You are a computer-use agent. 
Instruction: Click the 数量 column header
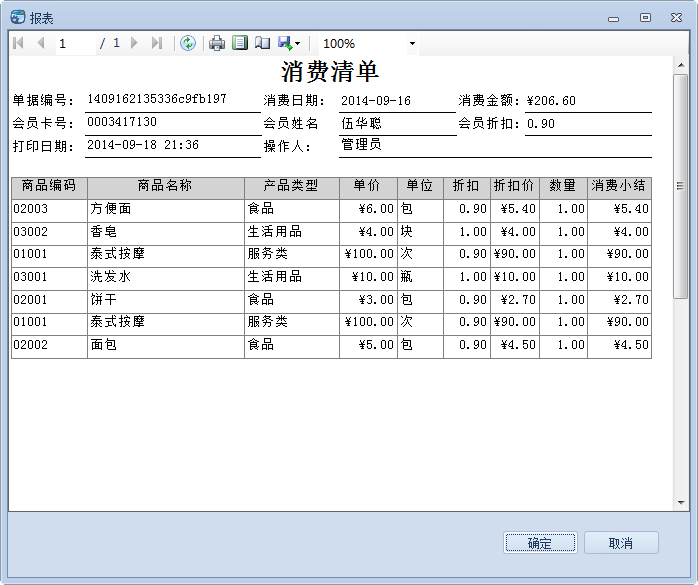coord(563,188)
